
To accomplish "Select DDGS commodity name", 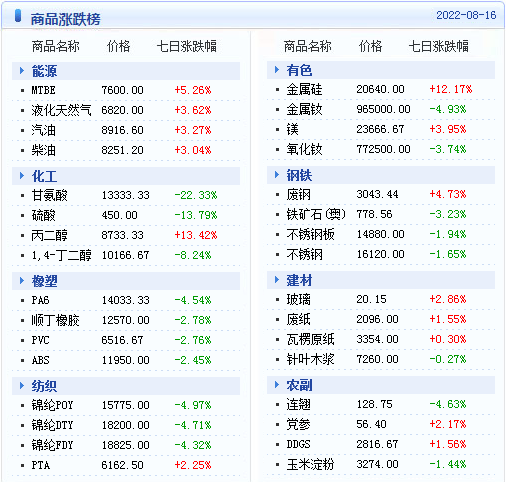I will tap(298, 444).
